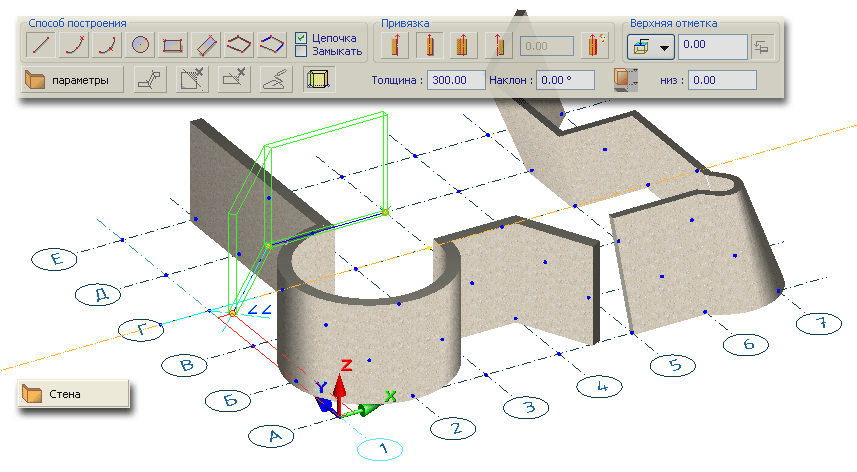
Task: Choose the rectangle construction method
Action: coord(173,44)
